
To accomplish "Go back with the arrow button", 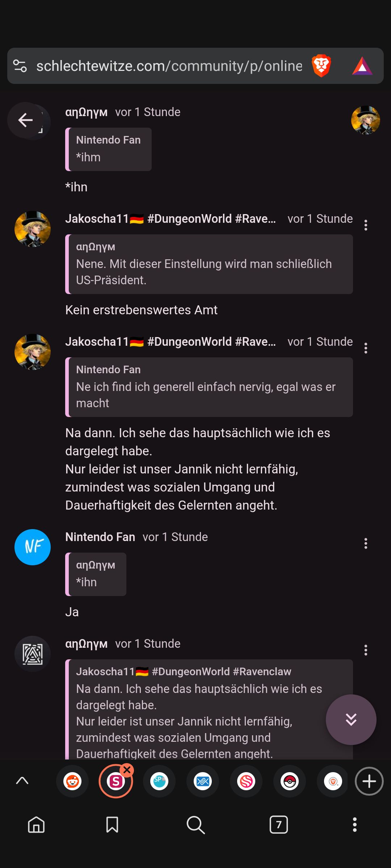I will (25, 120).
